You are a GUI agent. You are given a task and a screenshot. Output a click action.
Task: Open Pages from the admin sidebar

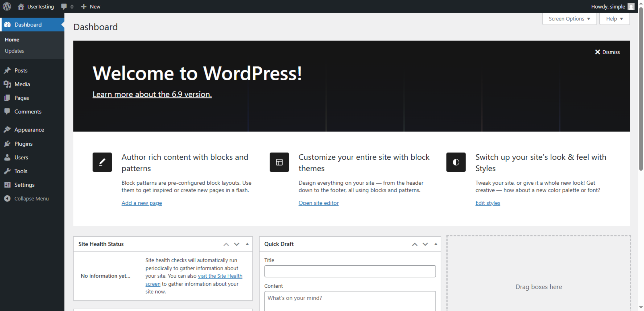click(x=21, y=98)
